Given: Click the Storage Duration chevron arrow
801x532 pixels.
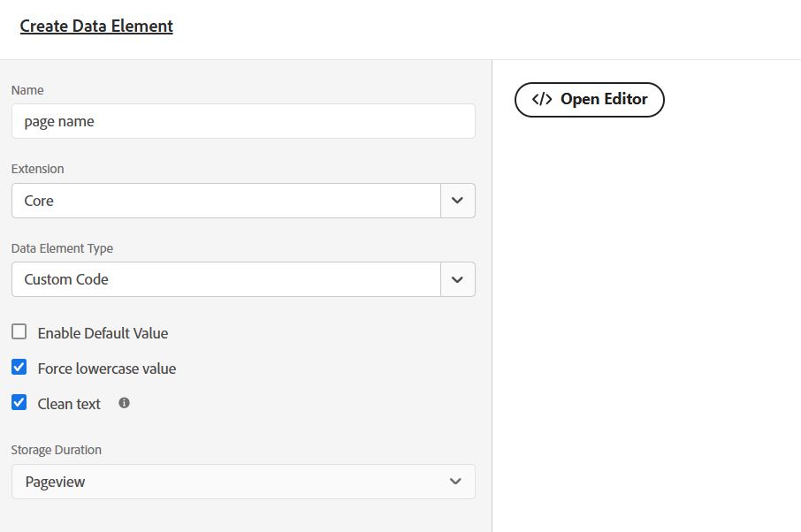Looking at the screenshot, I should click(x=455, y=482).
